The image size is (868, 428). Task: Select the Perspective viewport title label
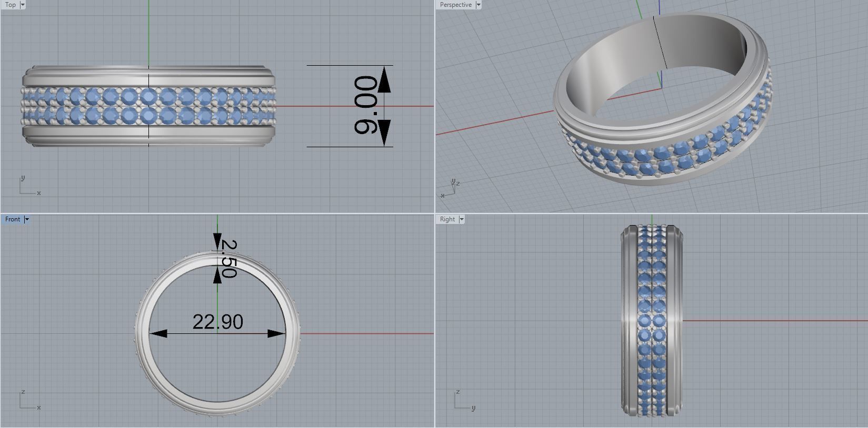tap(456, 5)
